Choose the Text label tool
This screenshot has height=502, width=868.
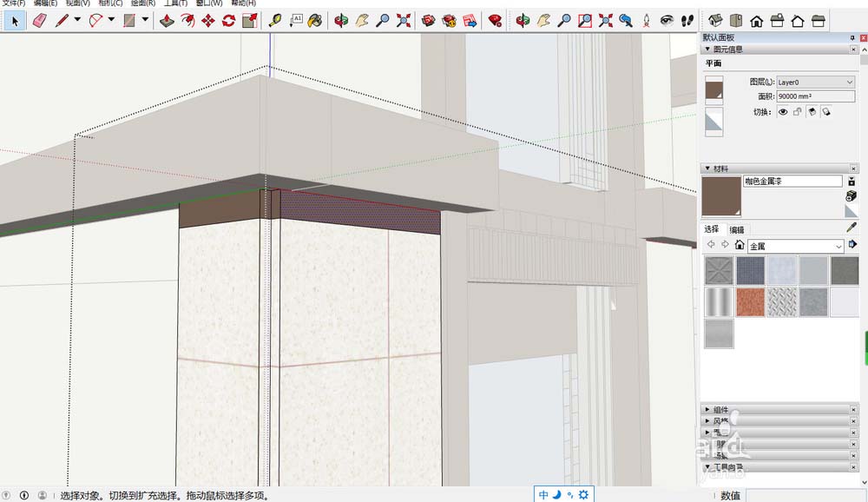pos(296,21)
